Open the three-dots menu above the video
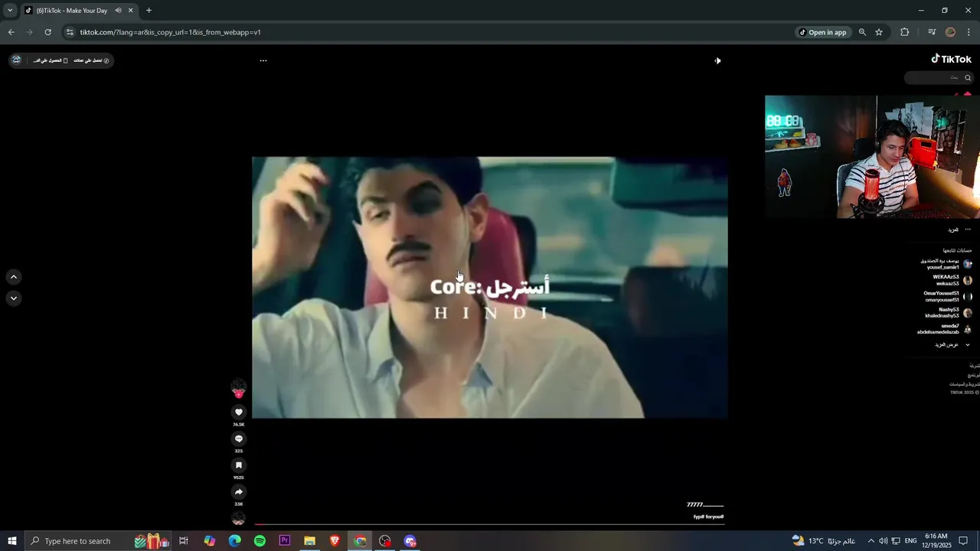This screenshot has height=551, width=980. [263, 60]
